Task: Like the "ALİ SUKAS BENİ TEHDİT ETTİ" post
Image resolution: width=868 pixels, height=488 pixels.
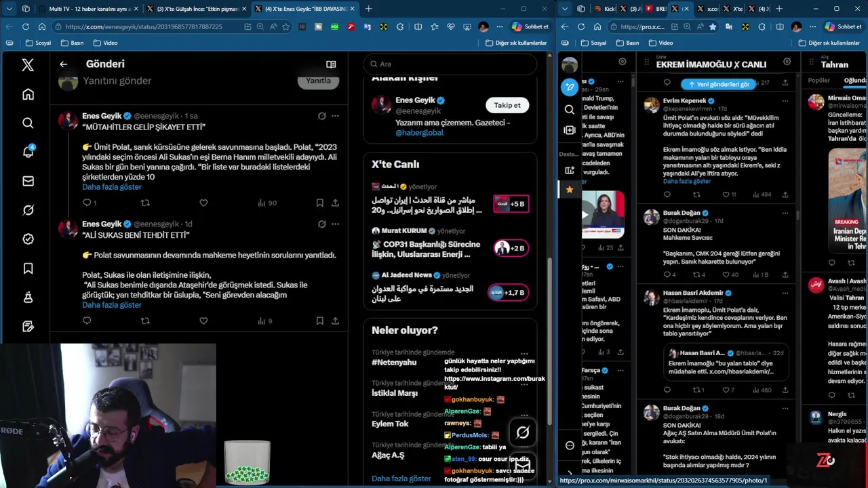Action: coord(203,321)
